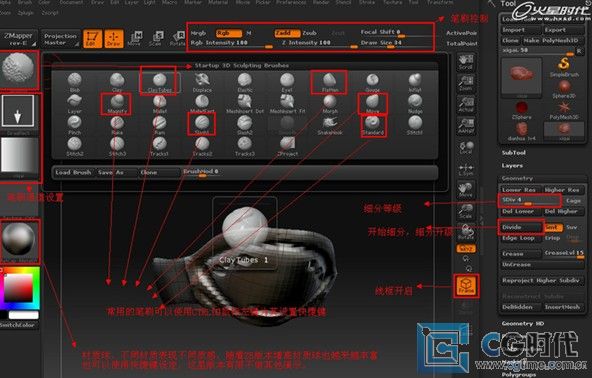
Task: Choose the SnakeHook brush
Action: 330,125
